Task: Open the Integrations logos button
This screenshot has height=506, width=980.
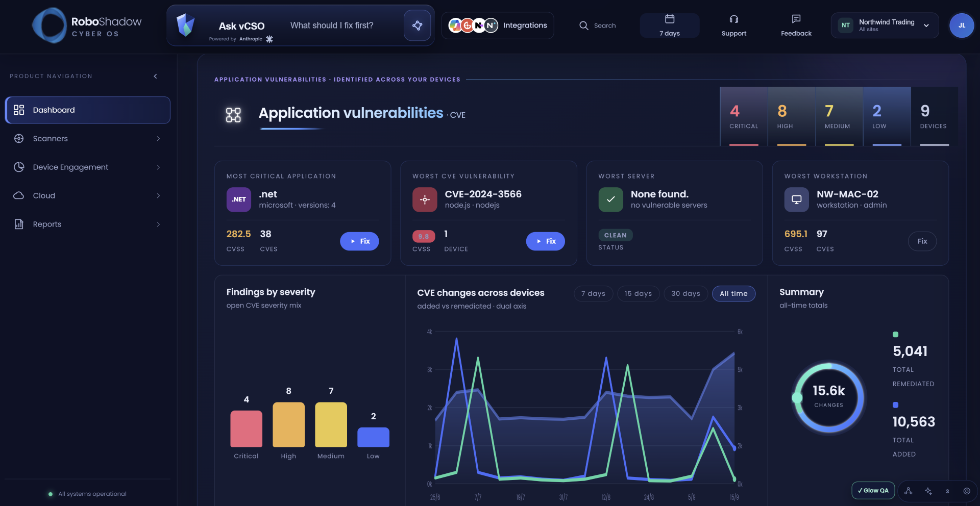Action: click(x=498, y=26)
